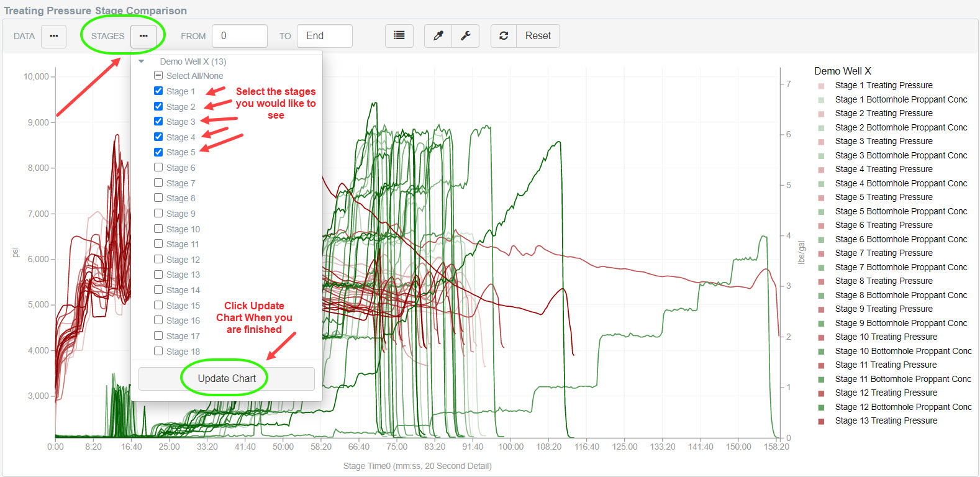The image size is (980, 477).
Task: Toggle Stage 2 Treating Pressure legend entry
Action: (884, 113)
